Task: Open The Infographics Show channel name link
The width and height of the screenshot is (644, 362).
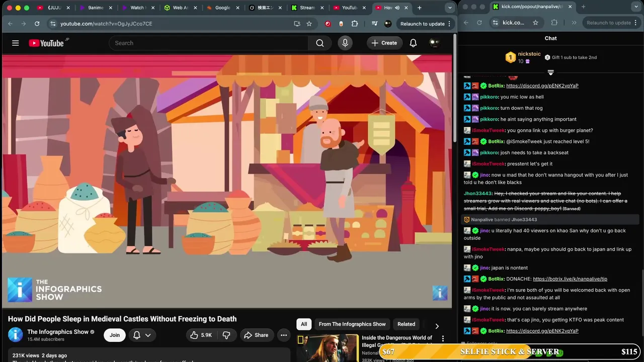Action: [58, 332]
